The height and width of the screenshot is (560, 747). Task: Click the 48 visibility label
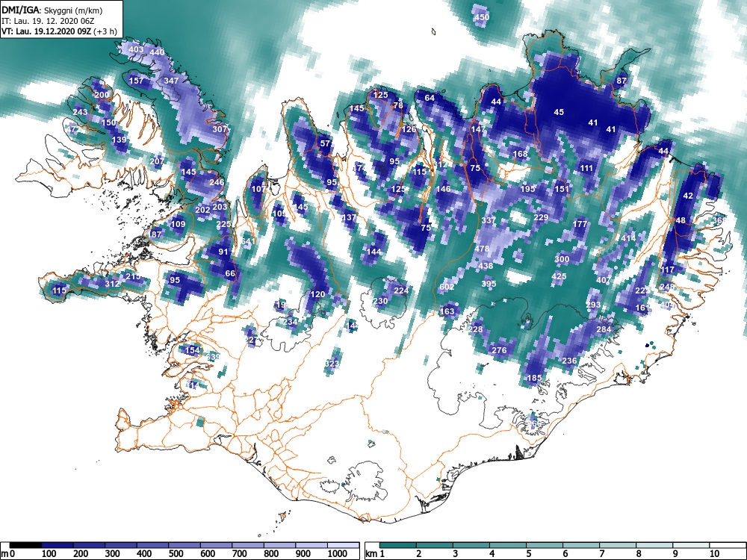(x=681, y=220)
